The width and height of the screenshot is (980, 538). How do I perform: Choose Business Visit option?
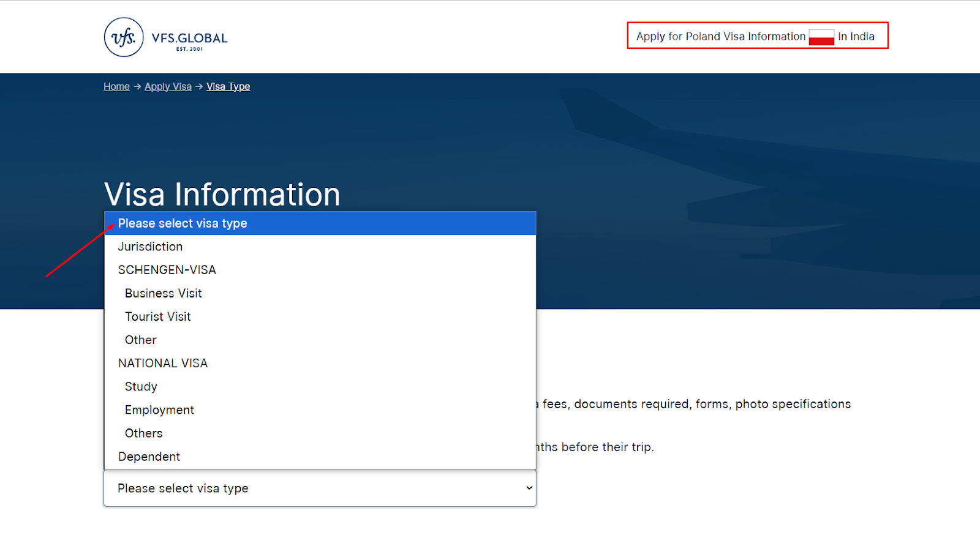click(x=320, y=293)
